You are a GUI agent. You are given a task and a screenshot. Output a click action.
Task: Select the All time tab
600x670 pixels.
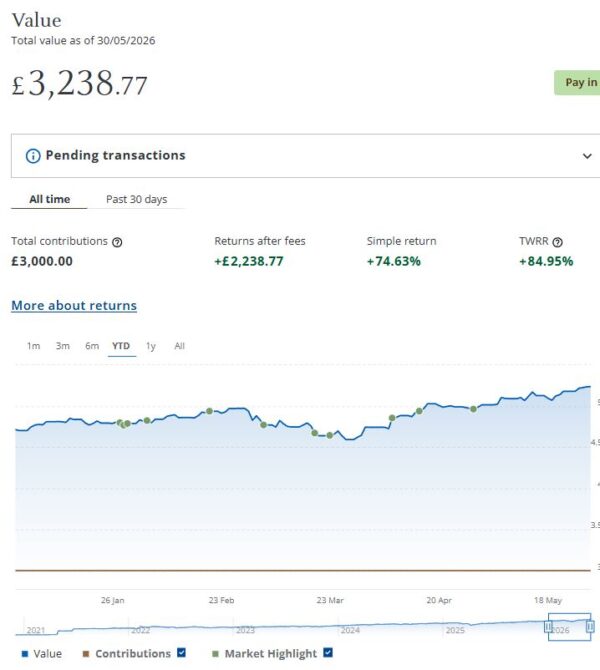(x=50, y=199)
